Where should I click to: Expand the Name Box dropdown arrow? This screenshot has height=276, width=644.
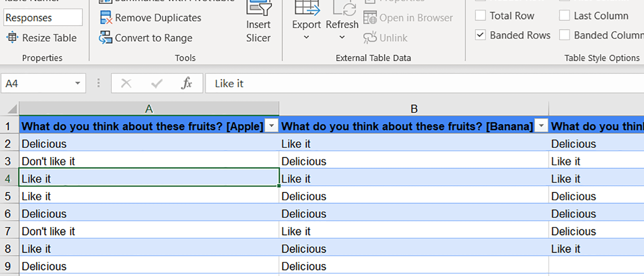tap(78, 83)
